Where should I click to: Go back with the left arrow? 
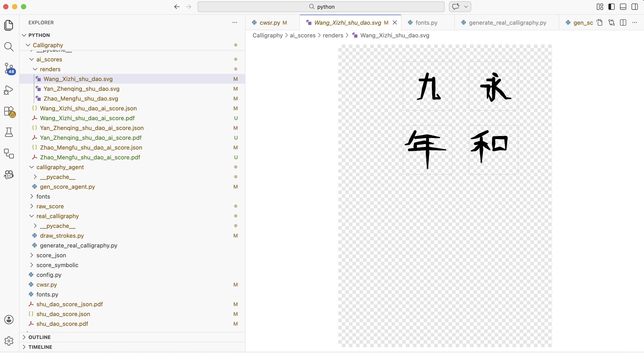pos(177,7)
